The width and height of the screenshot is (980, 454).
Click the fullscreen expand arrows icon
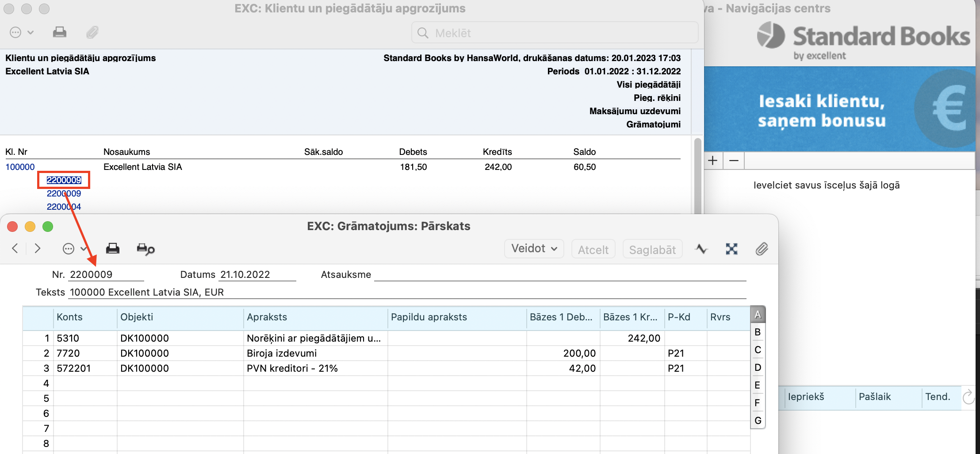coord(731,249)
